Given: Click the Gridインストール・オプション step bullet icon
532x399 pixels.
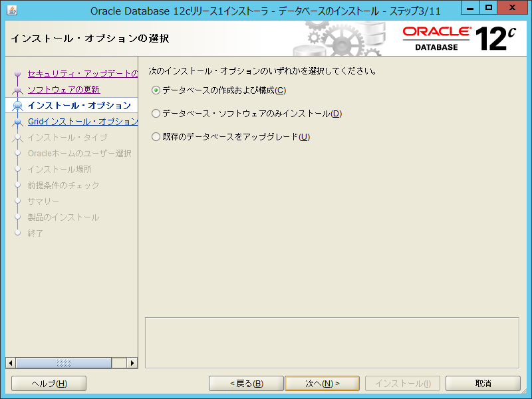Looking at the screenshot, I should (17, 122).
